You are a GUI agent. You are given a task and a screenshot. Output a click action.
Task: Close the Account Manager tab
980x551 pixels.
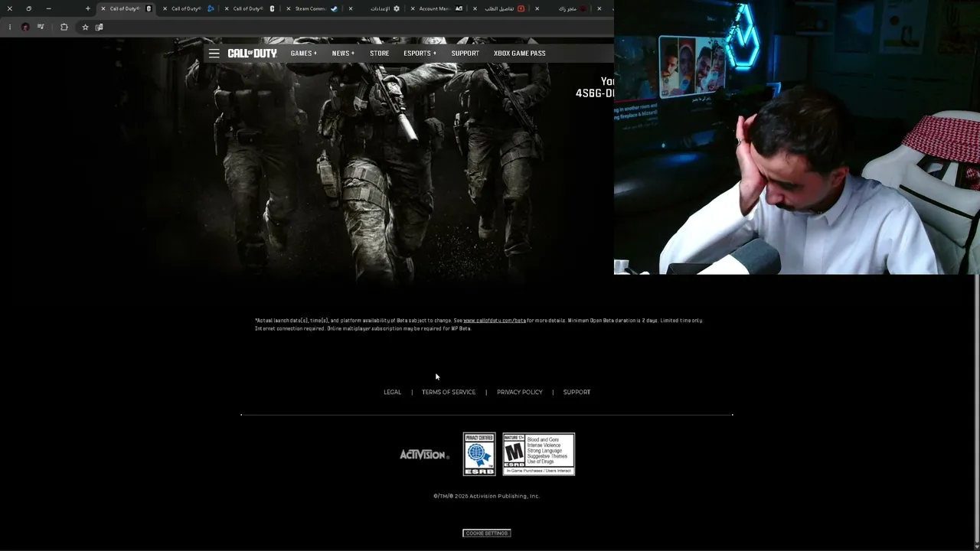(x=413, y=8)
